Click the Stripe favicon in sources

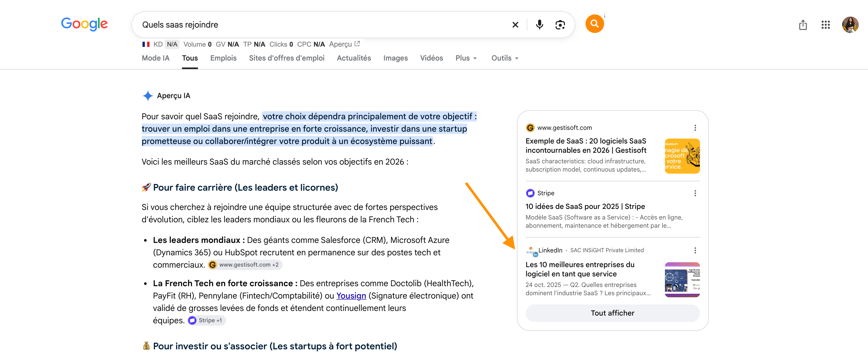click(530, 193)
